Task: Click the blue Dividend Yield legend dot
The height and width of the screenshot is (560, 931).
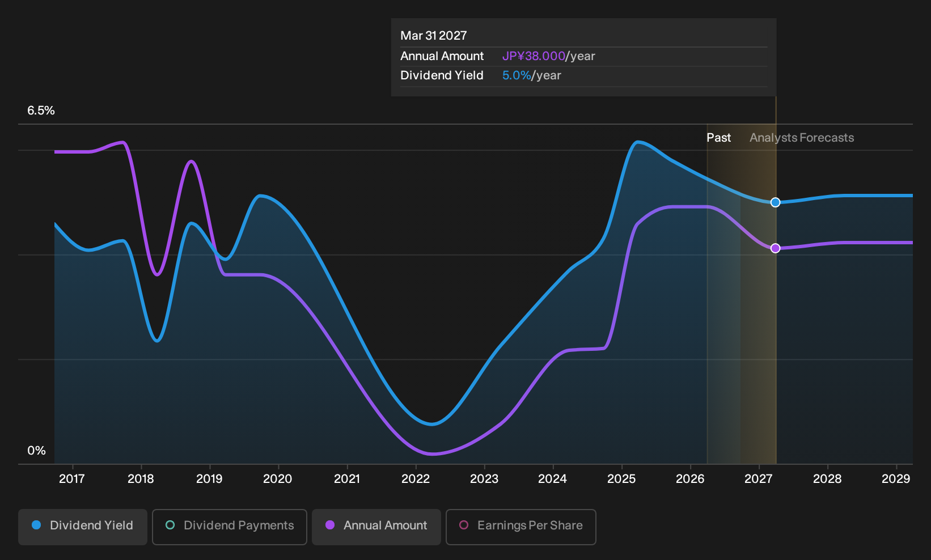Action: [x=36, y=525]
